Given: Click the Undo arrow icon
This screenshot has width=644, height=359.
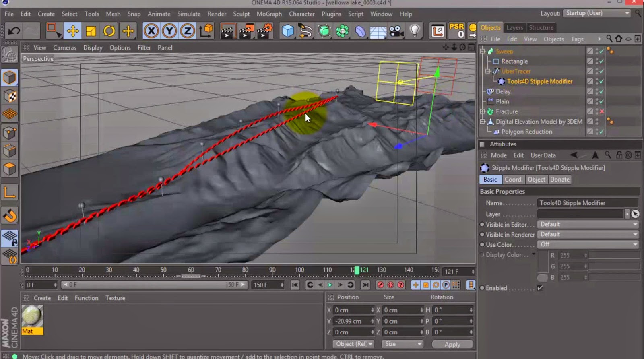Looking at the screenshot, I should (x=14, y=31).
